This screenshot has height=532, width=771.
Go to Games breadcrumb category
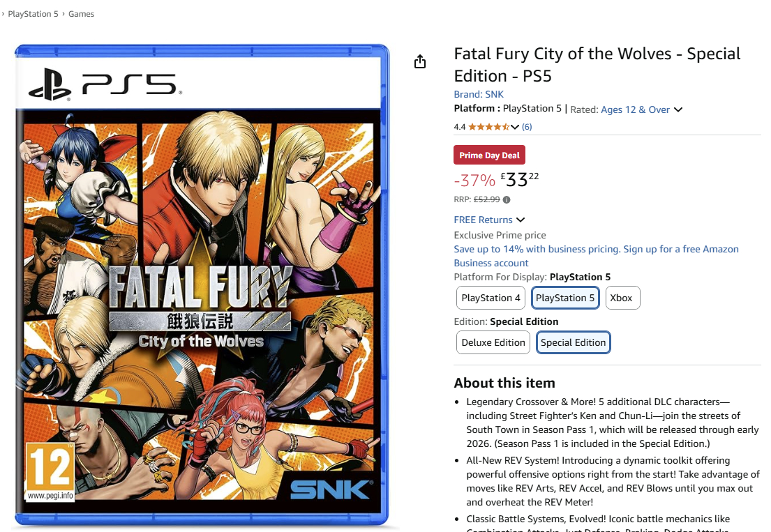pyautogui.click(x=82, y=14)
